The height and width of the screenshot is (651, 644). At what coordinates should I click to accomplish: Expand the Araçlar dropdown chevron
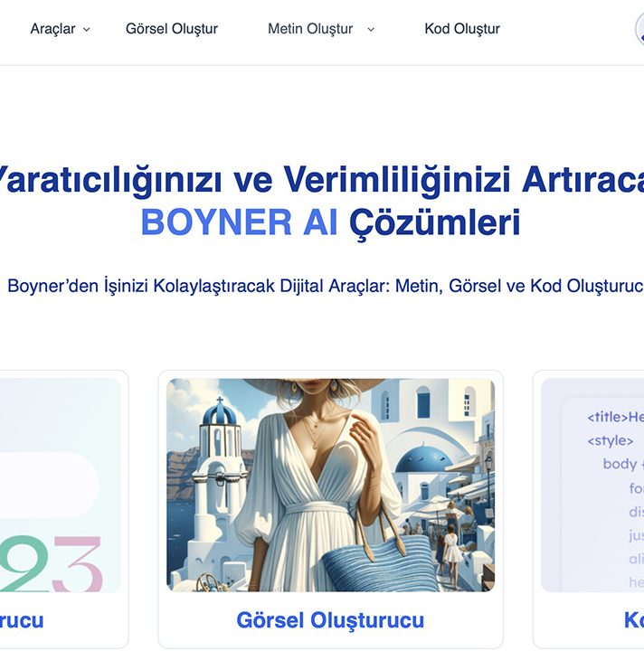click(x=86, y=30)
